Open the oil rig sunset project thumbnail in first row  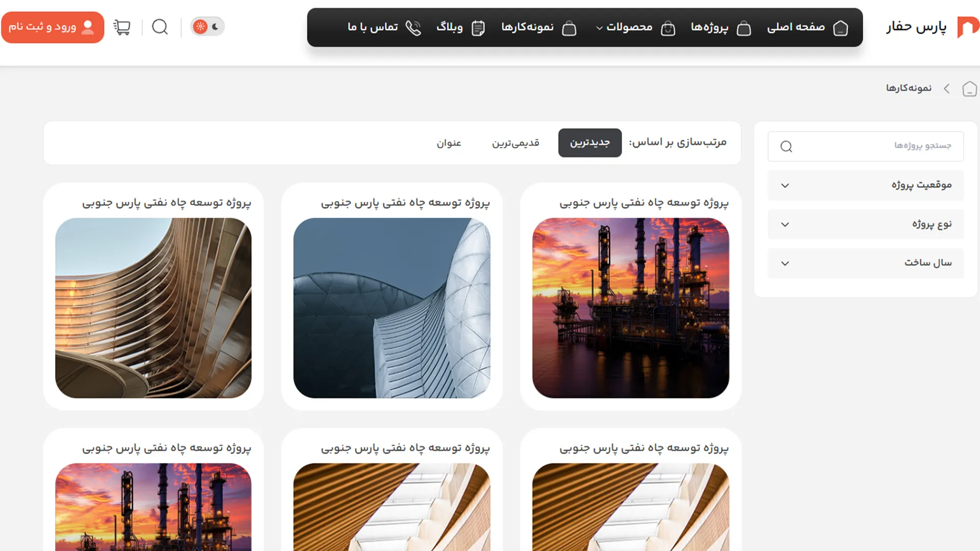630,308
